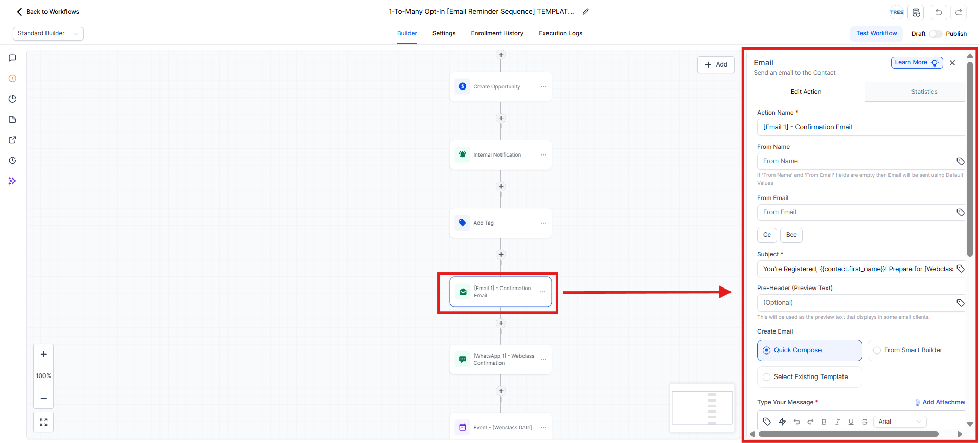Add step between Internal Notification and Add Tag
Screen dimensions: 980x443
coord(501,186)
